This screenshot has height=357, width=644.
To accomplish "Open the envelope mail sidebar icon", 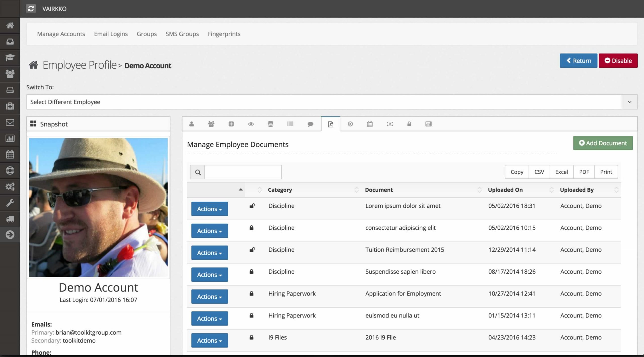I will 10,122.
